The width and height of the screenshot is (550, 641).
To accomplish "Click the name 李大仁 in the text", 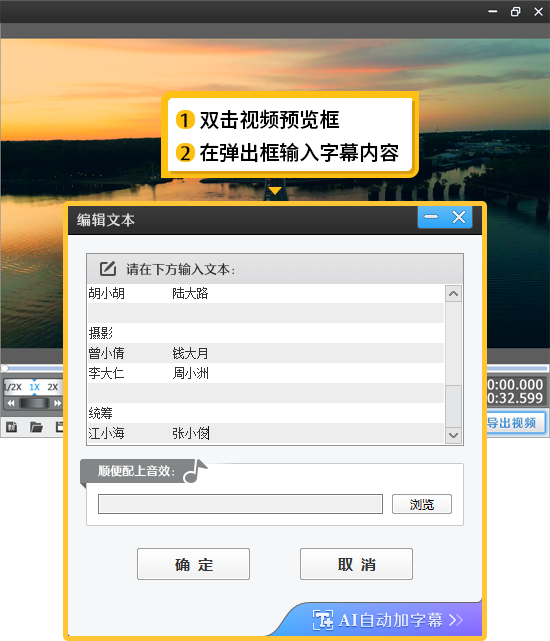I will coord(106,373).
